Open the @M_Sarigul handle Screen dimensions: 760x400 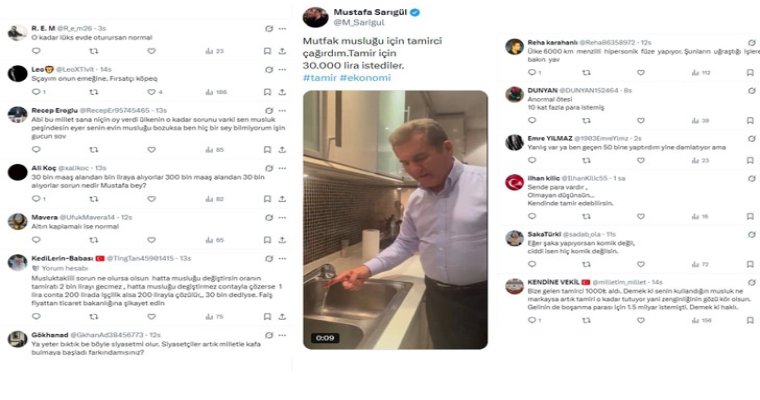(x=359, y=22)
